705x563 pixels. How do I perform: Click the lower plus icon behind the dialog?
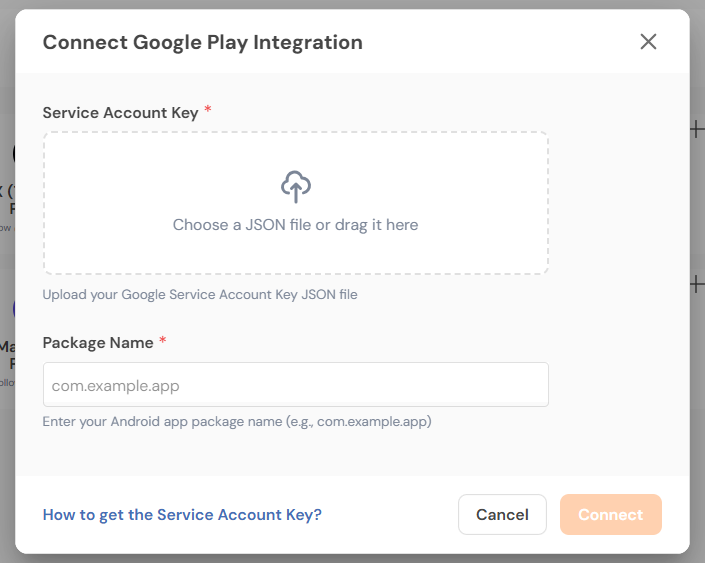point(697,285)
